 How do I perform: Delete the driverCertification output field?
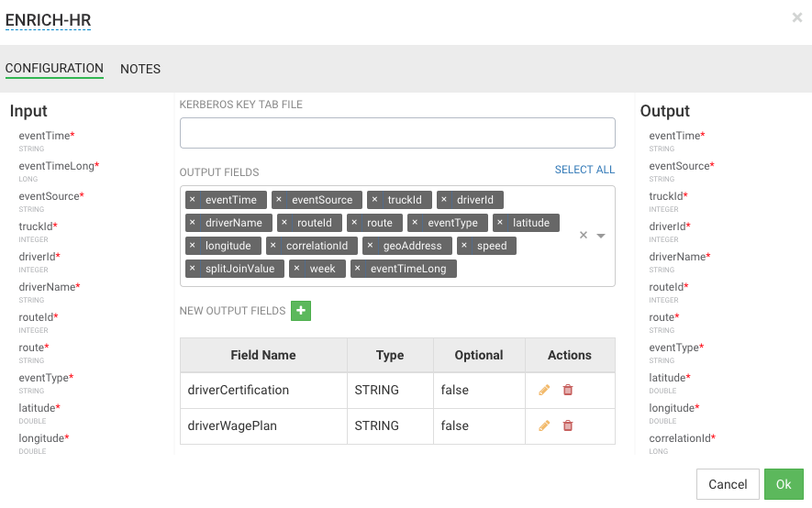(568, 390)
